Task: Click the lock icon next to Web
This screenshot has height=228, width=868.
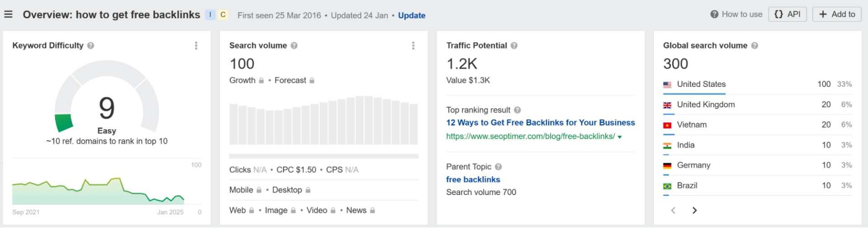Action: pos(251,211)
